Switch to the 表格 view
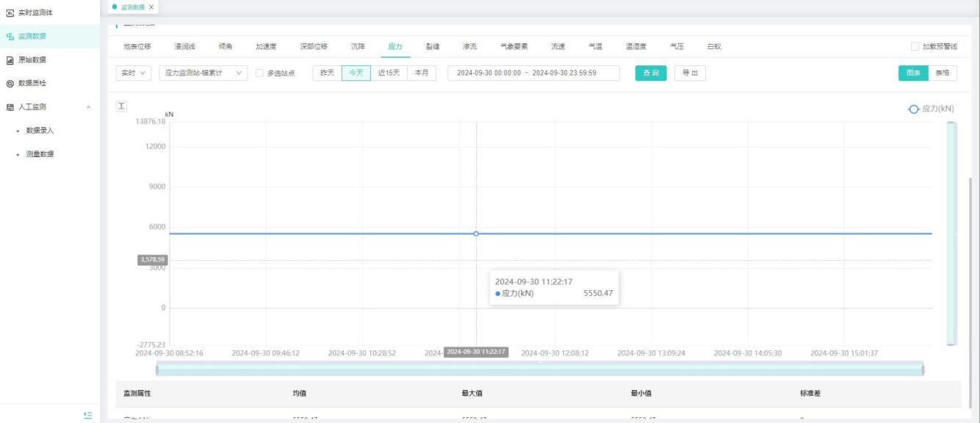This screenshot has height=423, width=980. click(942, 73)
